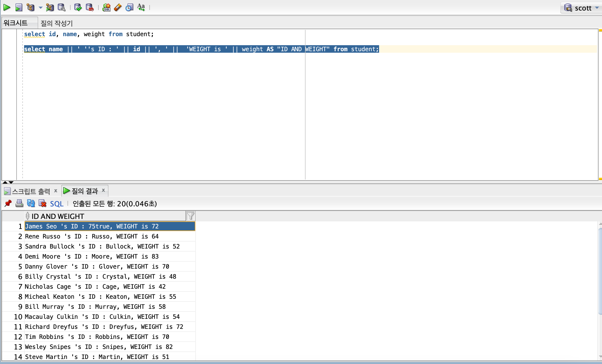Open an unshared SQL worksheet

pyautogui.click(x=106, y=8)
